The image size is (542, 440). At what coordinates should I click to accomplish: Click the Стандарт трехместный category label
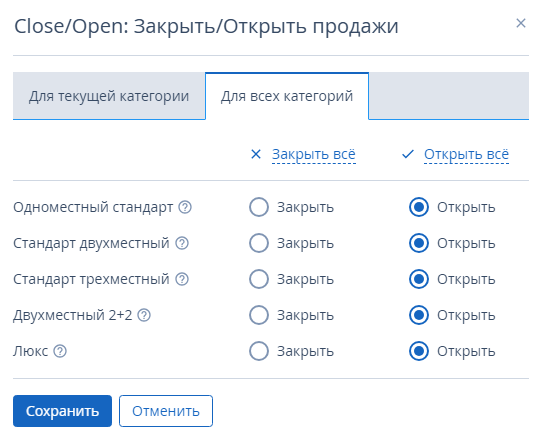tap(91, 280)
